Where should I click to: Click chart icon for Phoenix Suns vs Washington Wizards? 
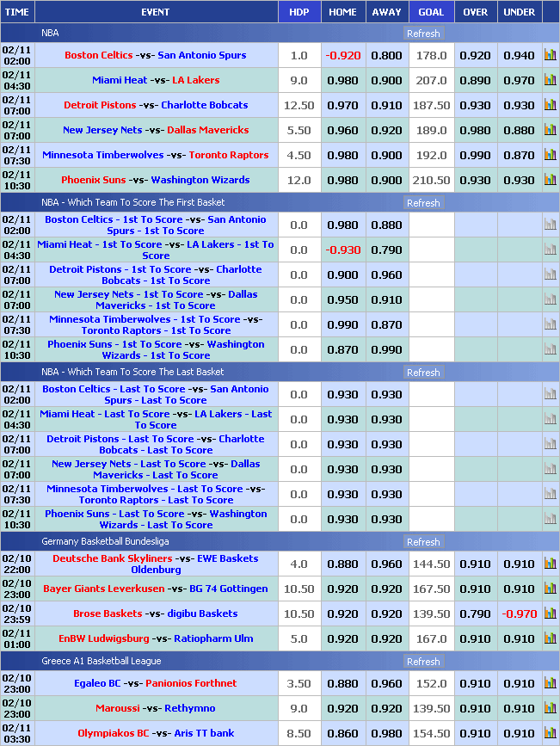pyautogui.click(x=550, y=180)
